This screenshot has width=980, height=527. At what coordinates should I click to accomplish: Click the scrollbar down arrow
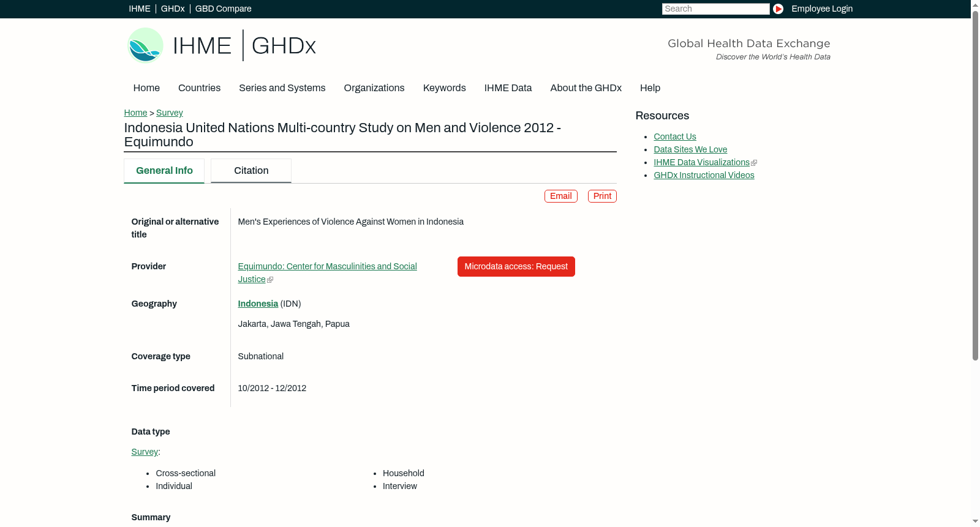(975, 522)
